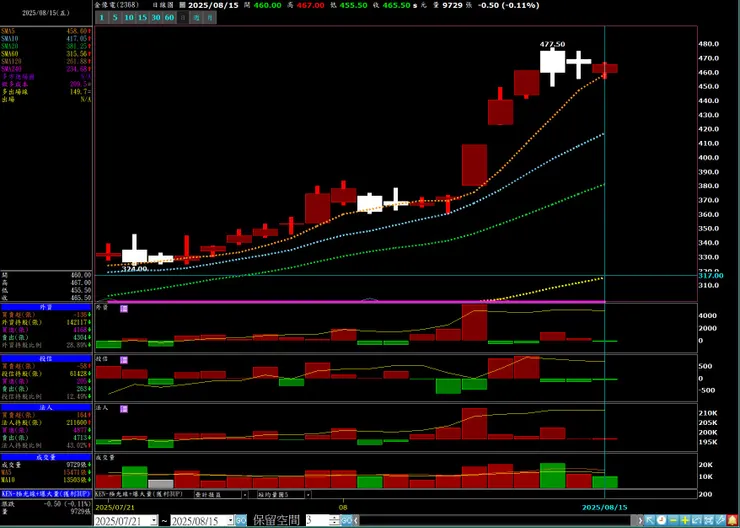740x528 pixels.
Task: Click the stock name 金像電(2368) title
Action: [117, 5]
